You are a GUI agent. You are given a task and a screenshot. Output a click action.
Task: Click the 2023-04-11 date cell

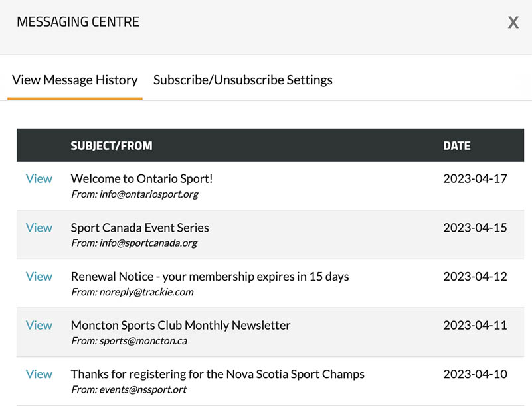(475, 325)
